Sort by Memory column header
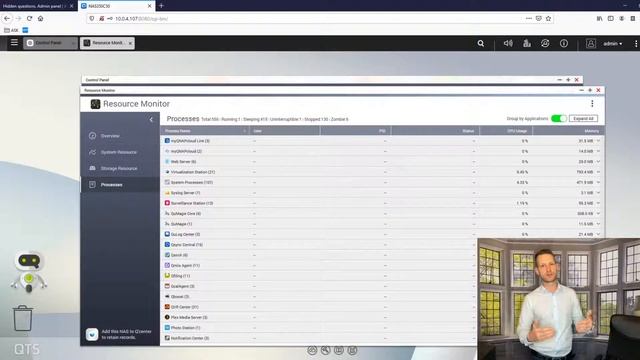The image size is (640, 360). click(x=569, y=131)
